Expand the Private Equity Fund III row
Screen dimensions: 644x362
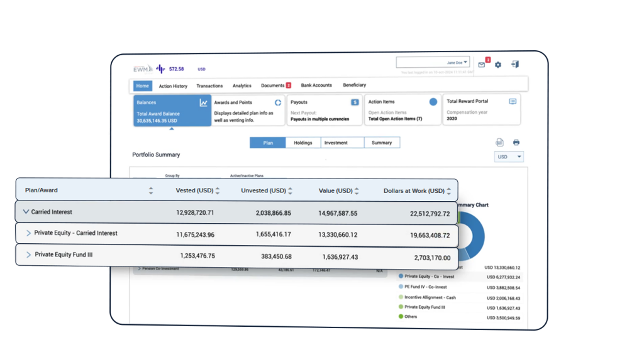(28, 255)
